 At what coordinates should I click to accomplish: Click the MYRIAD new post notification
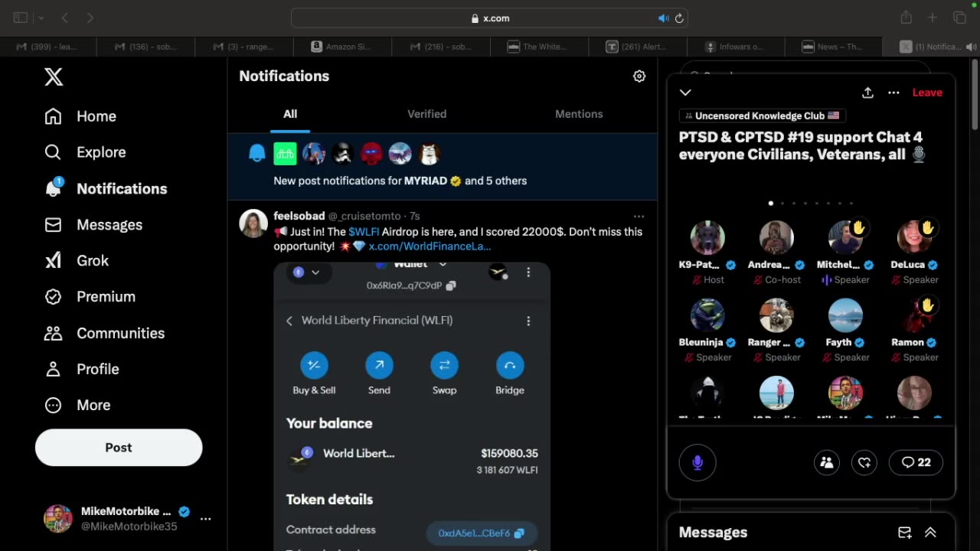coord(443,167)
